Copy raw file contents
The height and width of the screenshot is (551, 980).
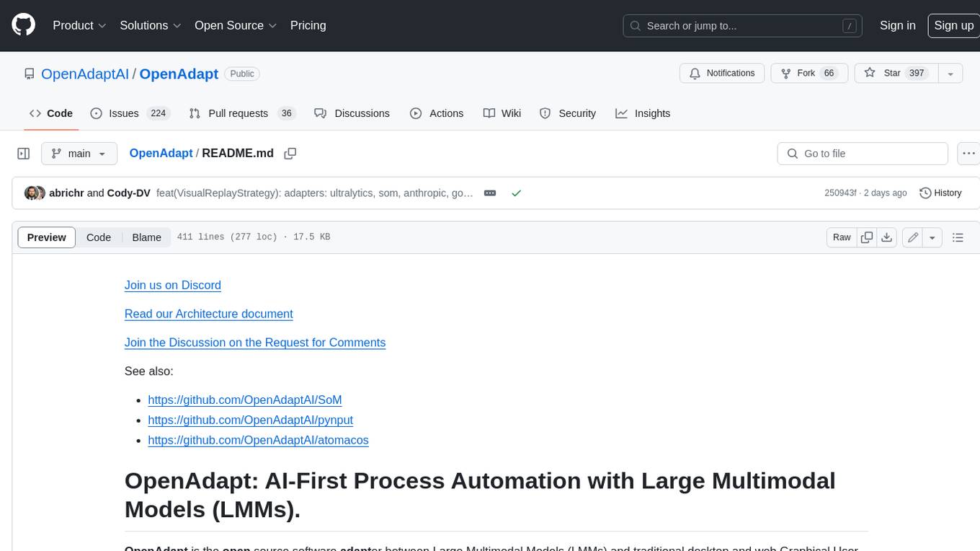pos(867,237)
